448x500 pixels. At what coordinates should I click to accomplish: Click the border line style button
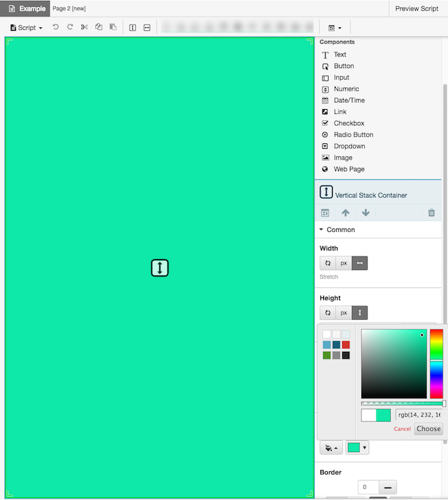(388, 487)
